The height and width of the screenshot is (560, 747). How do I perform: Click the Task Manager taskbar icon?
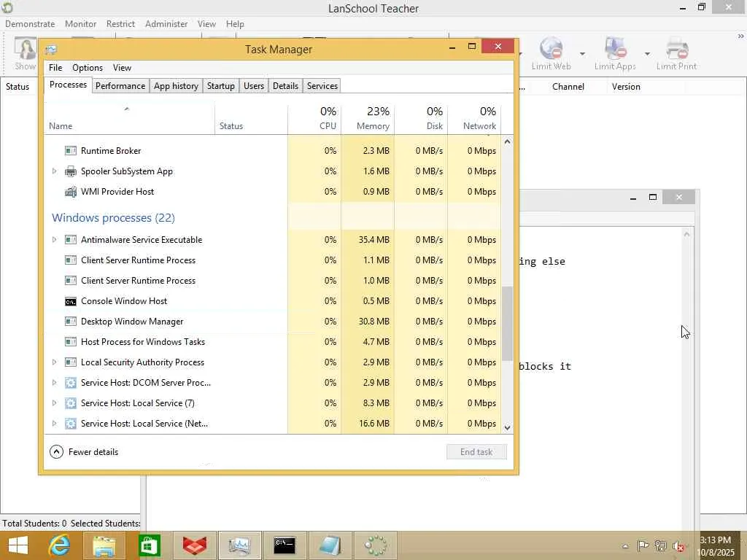point(239,545)
